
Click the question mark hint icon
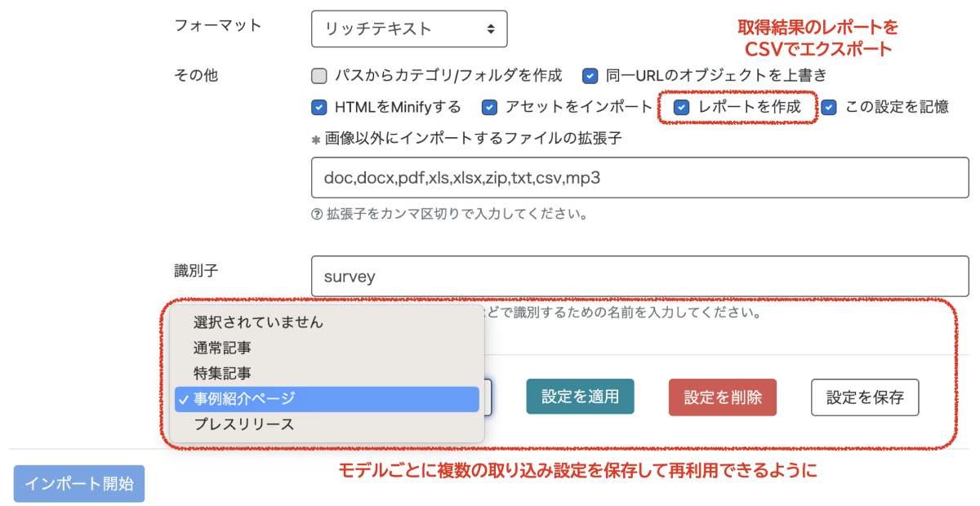coord(317,215)
